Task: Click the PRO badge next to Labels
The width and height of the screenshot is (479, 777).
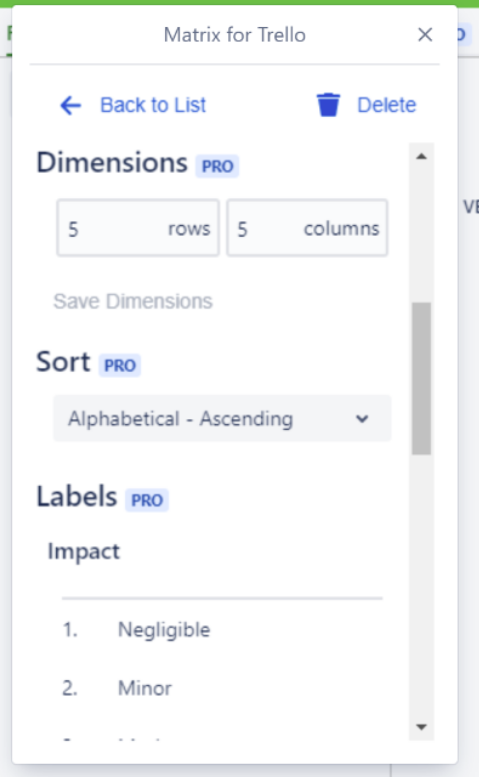Action: coord(147,500)
